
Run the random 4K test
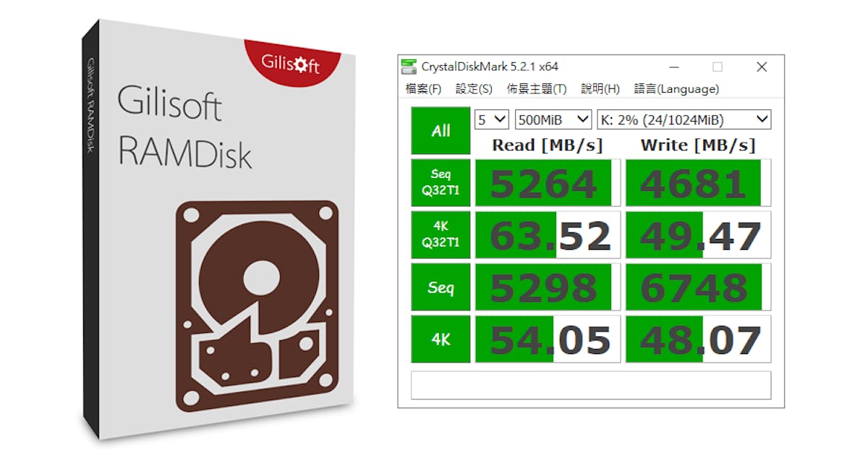pyautogui.click(x=440, y=339)
